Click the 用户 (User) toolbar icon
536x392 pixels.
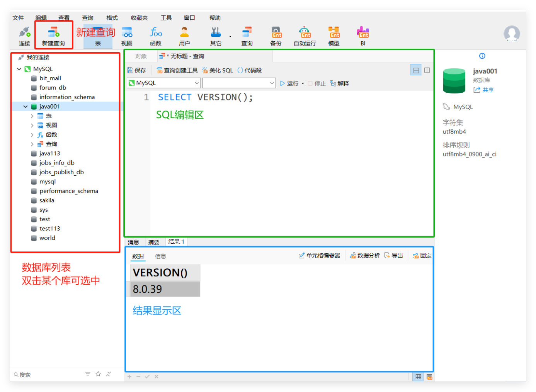[x=184, y=35]
